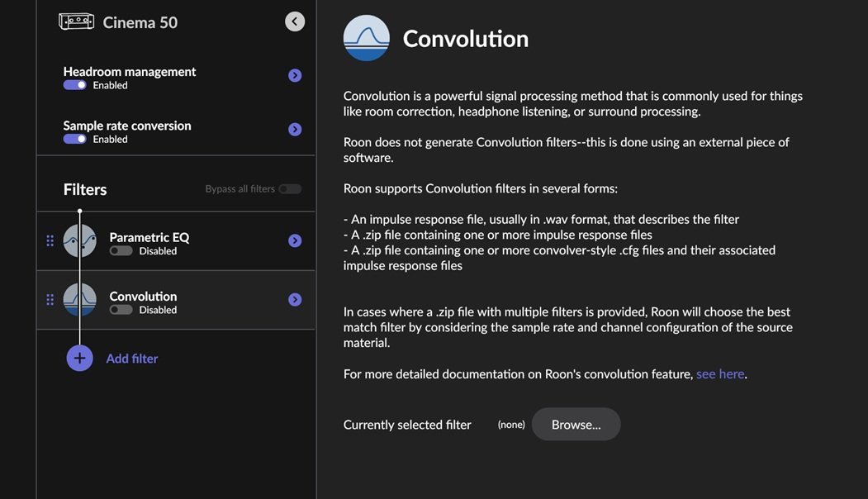Grab the Convolution drag handle
Image resolution: width=868 pixels, height=499 pixels.
50,300
